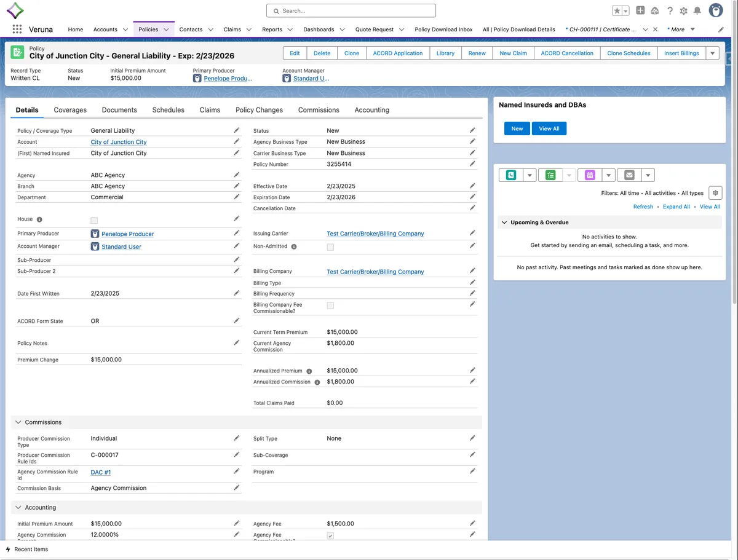Open the Reports nav dropdown chevron
Screen dimensions: 738x560
point(290,30)
